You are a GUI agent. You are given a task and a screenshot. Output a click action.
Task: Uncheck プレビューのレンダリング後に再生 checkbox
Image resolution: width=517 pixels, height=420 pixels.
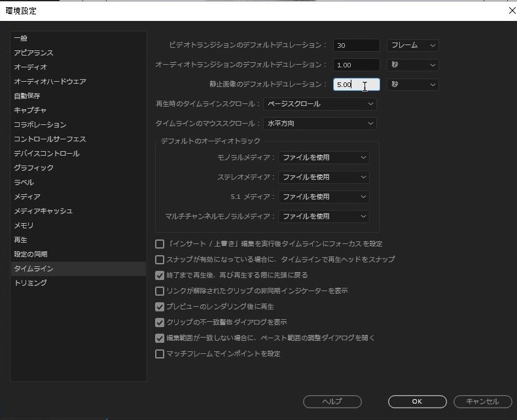pyautogui.click(x=160, y=307)
